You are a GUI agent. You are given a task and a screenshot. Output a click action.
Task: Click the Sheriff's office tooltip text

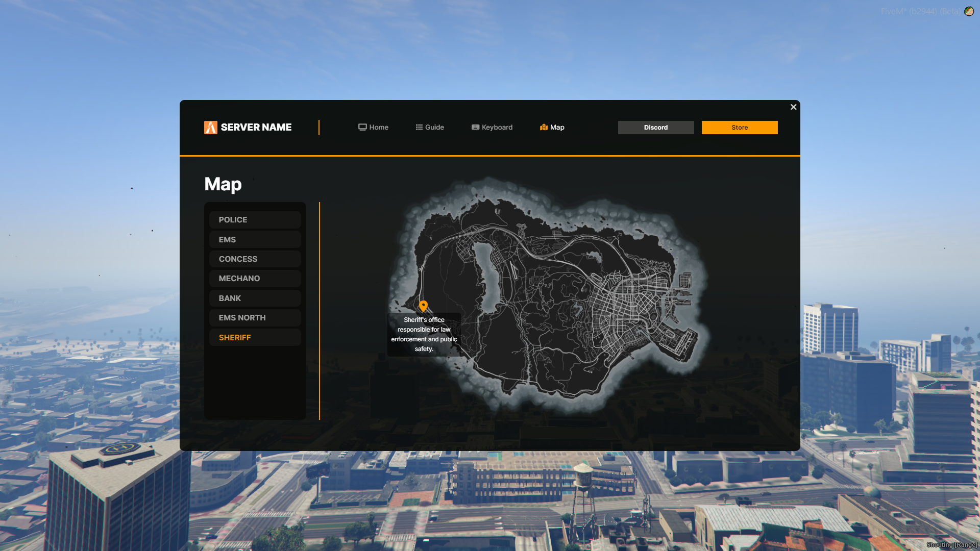pyautogui.click(x=424, y=334)
